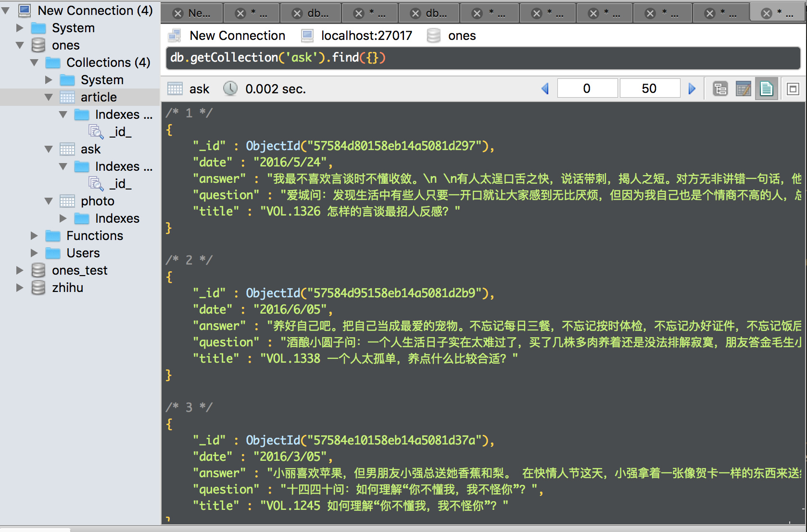Click the clock icon beside 0.002 sec.
Screen dimensions: 807x532
click(x=230, y=89)
